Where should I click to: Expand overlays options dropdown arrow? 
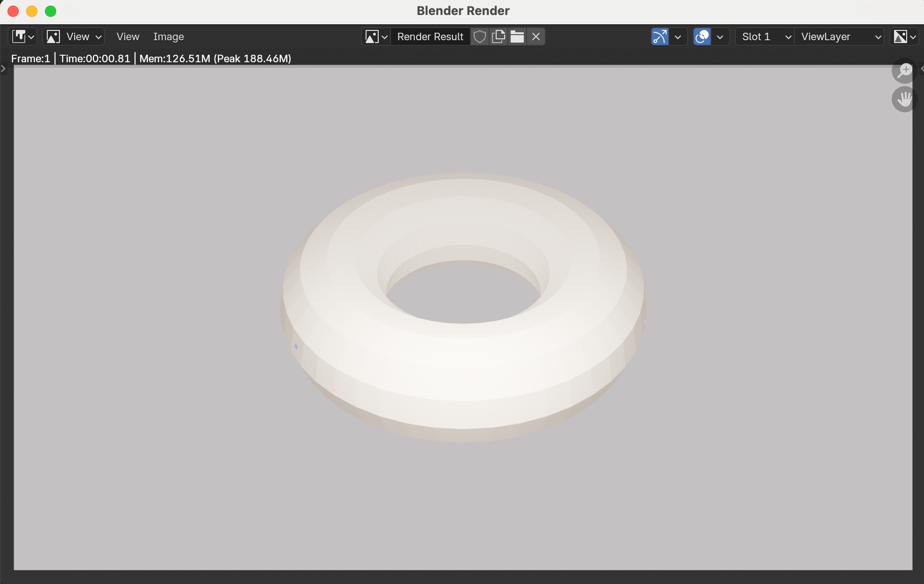point(720,36)
